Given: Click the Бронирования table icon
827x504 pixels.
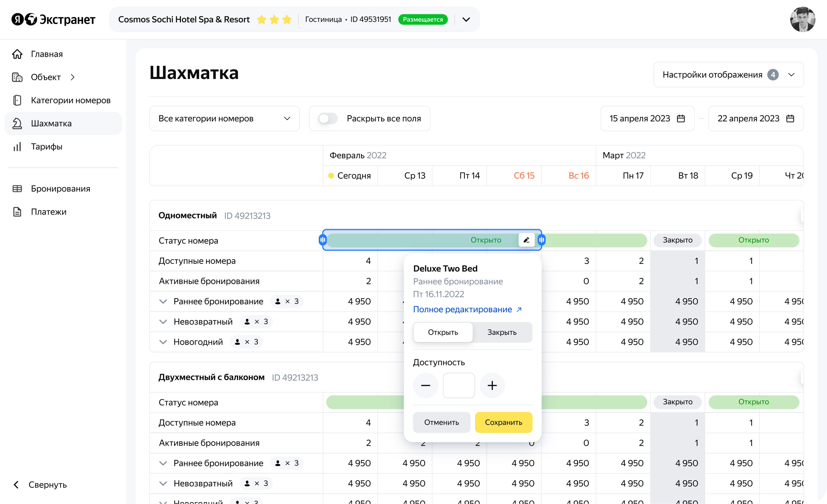Looking at the screenshot, I should (x=17, y=189).
